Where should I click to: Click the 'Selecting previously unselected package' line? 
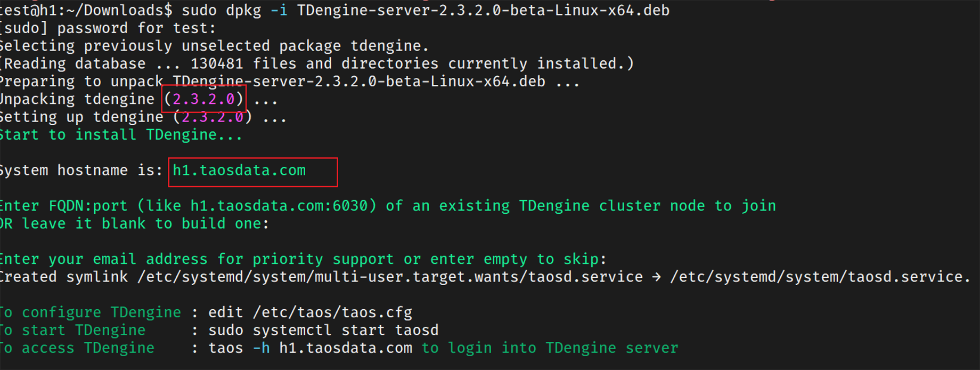(215, 46)
